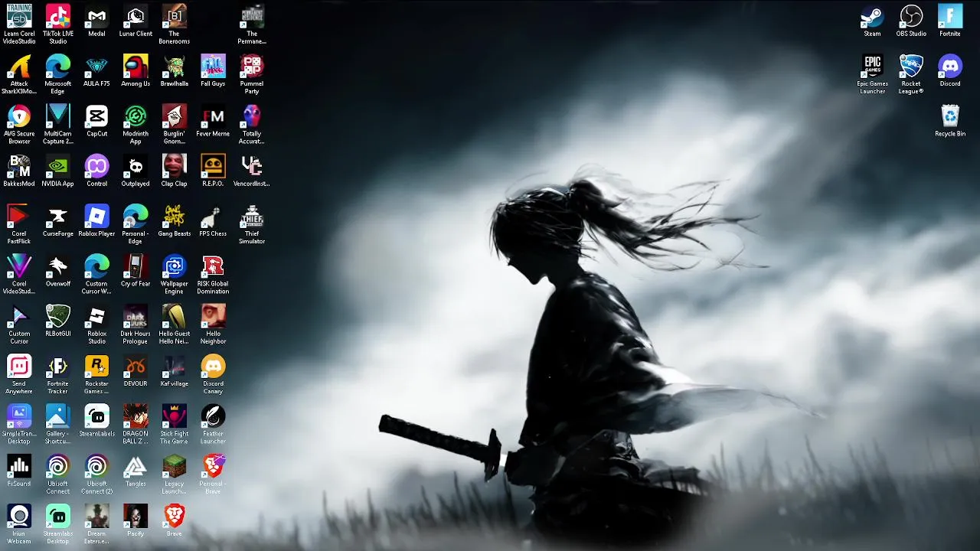The width and height of the screenshot is (980, 551).
Task: Select the Tangles shortcut
Action: click(136, 471)
